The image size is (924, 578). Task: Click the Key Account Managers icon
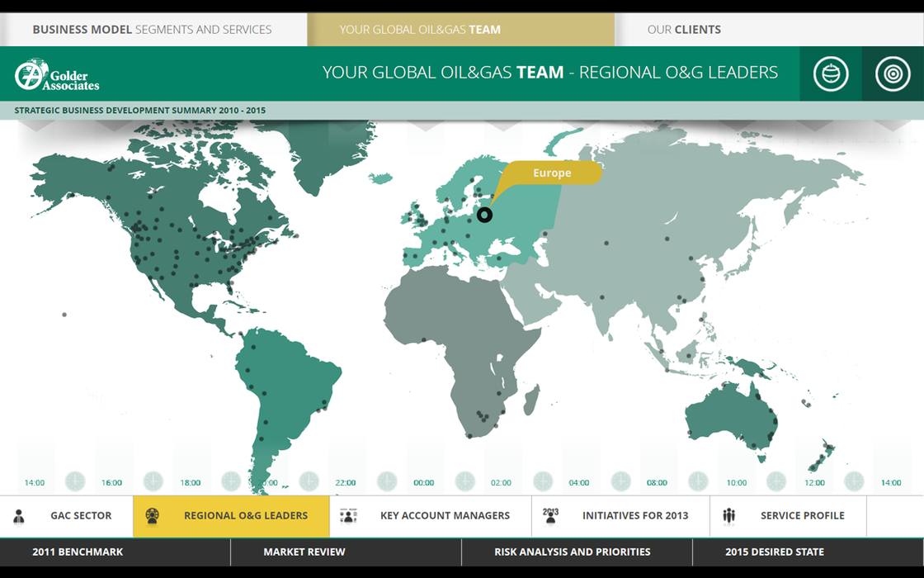348,516
